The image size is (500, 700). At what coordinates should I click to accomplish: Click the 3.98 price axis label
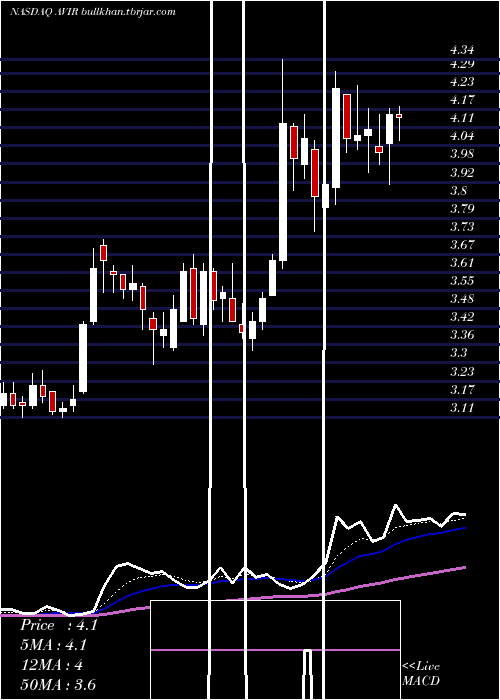coord(462,154)
